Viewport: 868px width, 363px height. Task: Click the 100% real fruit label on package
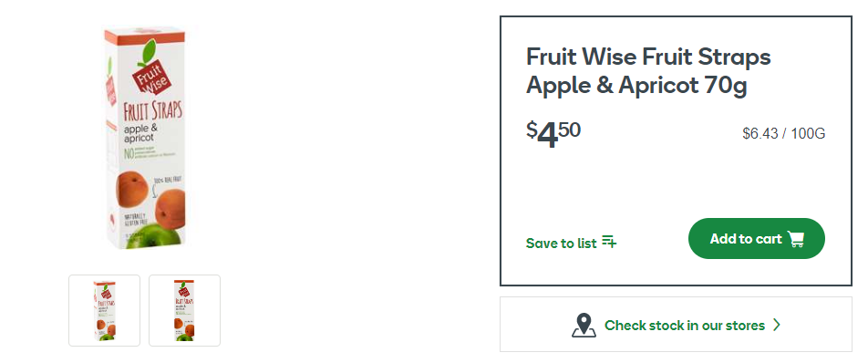pyautogui.click(x=169, y=180)
